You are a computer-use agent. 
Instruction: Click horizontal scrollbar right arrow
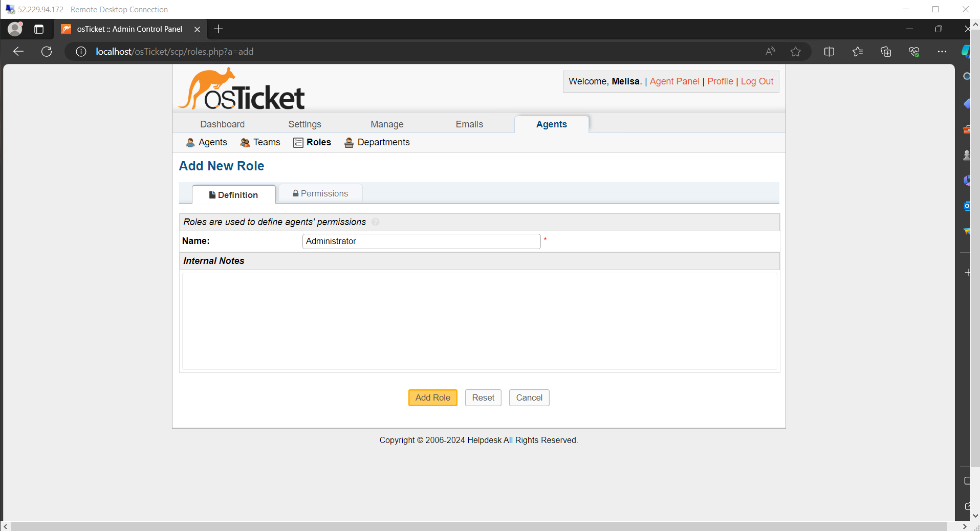pos(964,526)
